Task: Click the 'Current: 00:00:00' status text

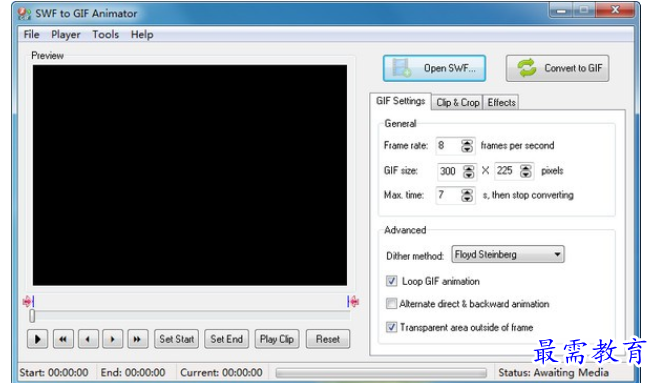Action: (x=221, y=373)
